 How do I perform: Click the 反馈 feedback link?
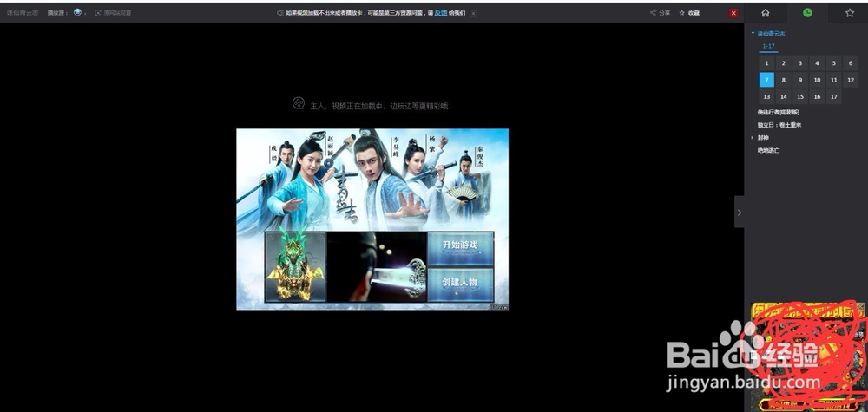(441, 13)
